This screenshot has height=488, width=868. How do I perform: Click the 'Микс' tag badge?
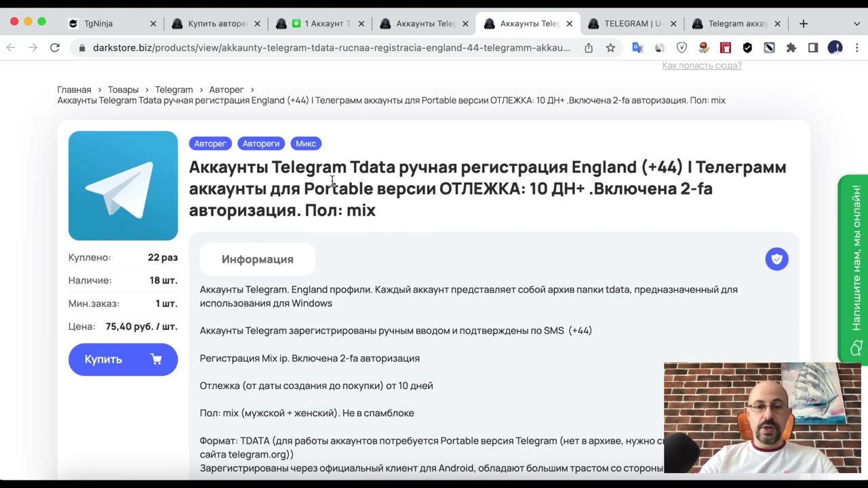[x=306, y=144]
